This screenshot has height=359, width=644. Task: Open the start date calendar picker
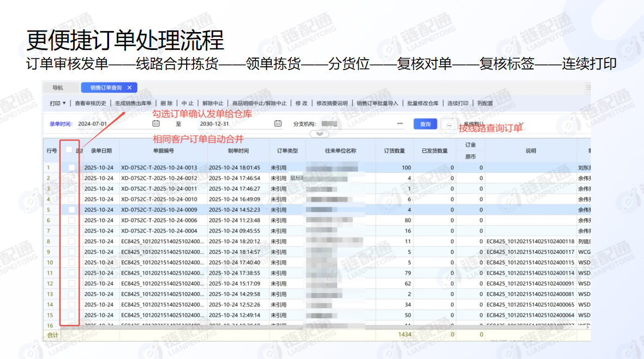156,124
